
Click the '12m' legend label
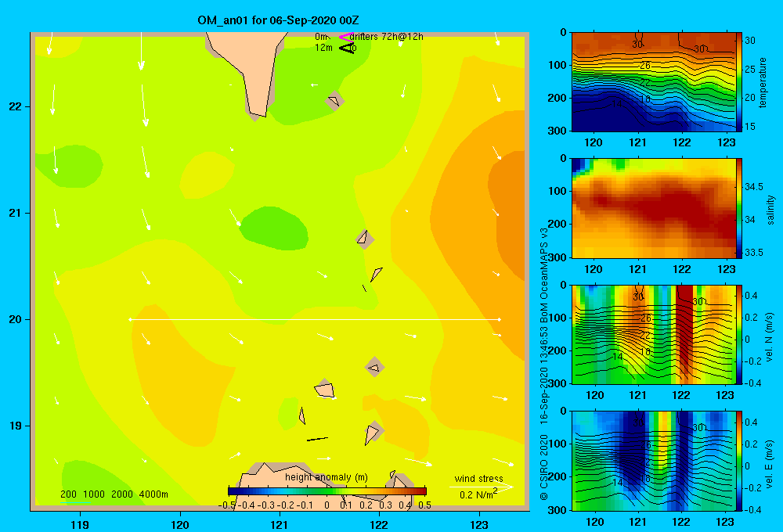[x=323, y=48]
